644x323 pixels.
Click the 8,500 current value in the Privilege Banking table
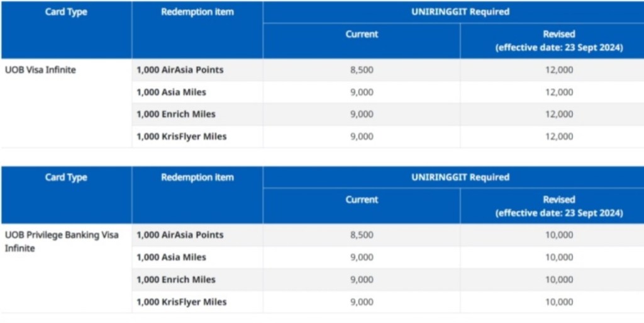pyautogui.click(x=362, y=235)
